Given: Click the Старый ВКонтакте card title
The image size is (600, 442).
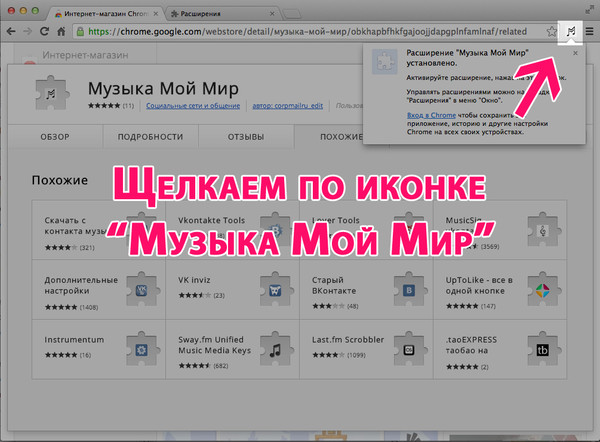Looking at the screenshot, I should (334, 285).
